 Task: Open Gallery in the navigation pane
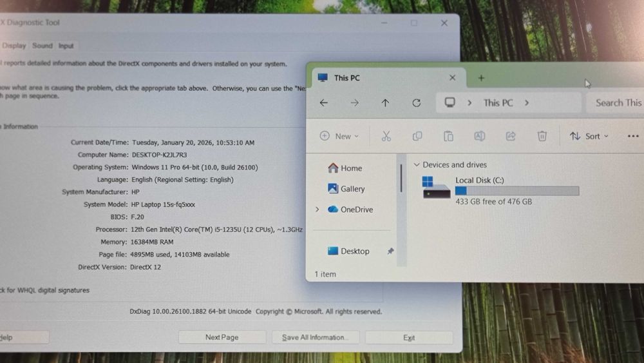click(x=346, y=189)
